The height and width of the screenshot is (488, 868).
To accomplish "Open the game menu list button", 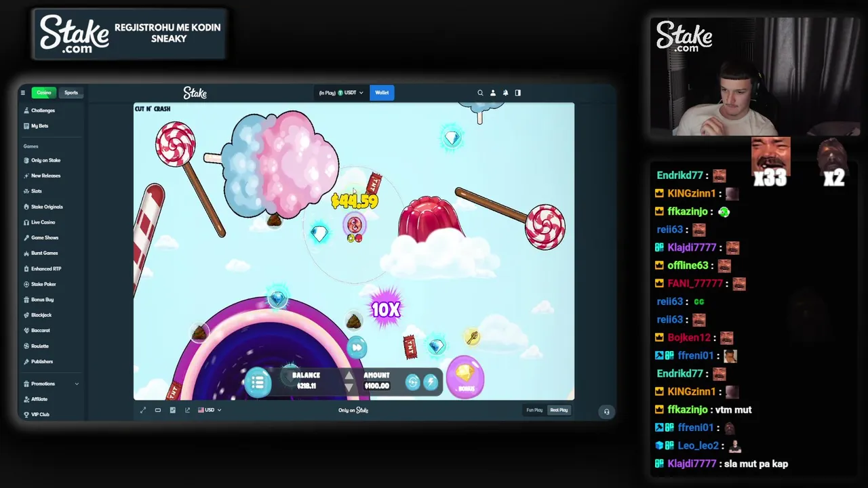I will point(258,382).
